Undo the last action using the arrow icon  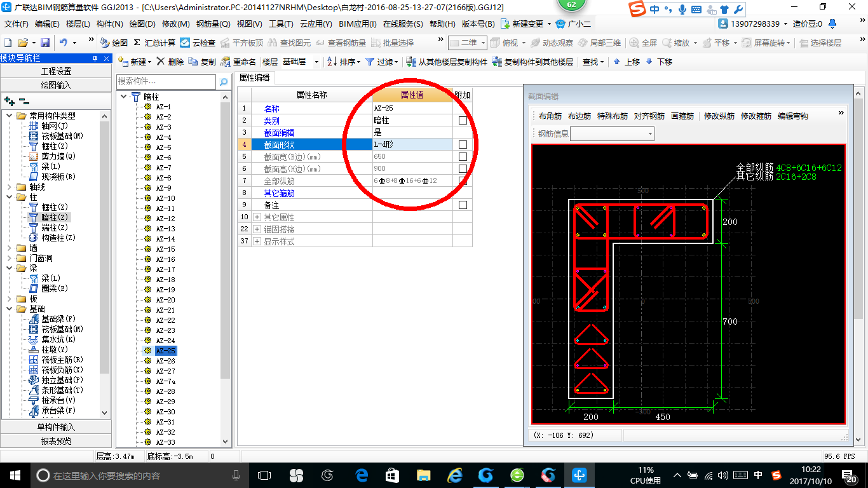pyautogui.click(x=64, y=43)
